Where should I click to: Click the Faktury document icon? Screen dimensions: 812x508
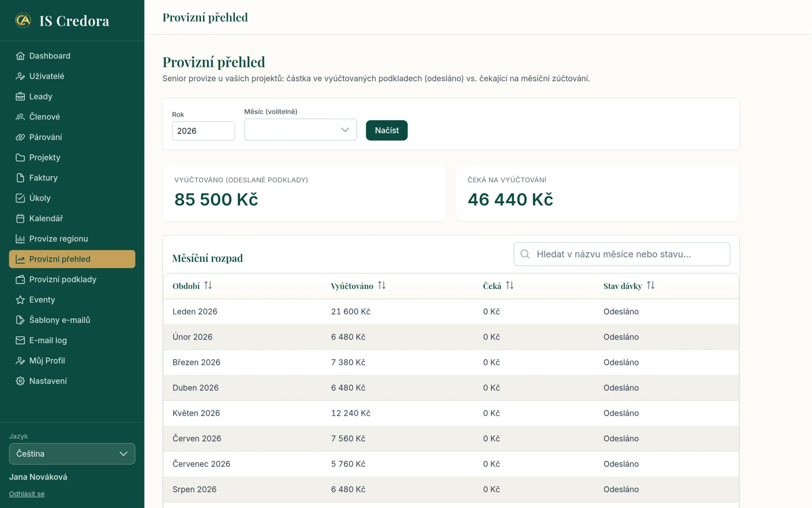pos(20,178)
